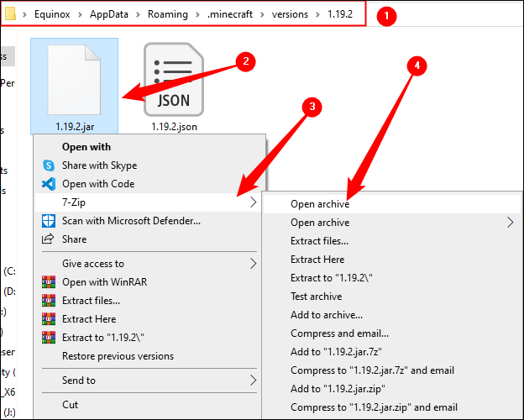This screenshot has height=420, width=524.
Task: Click the 1.19.2.json file name label
Action: 174,127
